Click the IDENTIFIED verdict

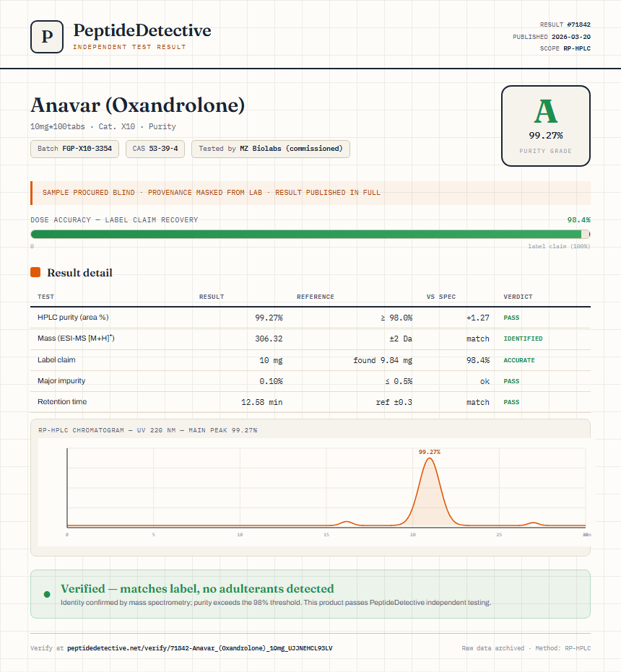point(524,339)
